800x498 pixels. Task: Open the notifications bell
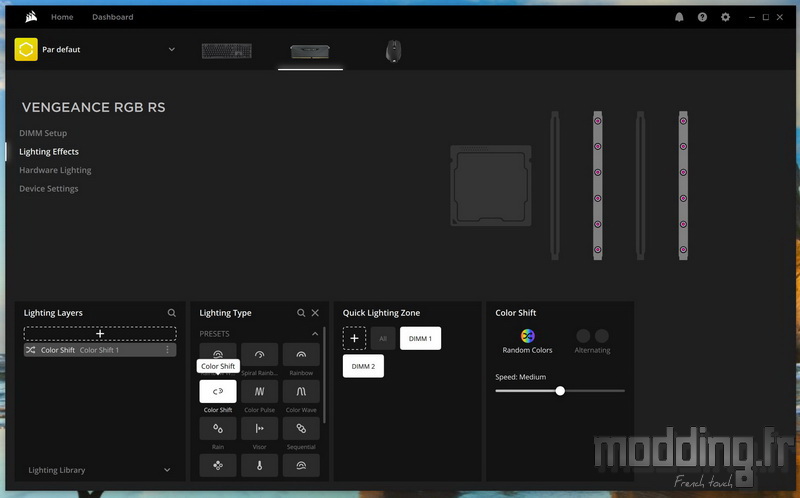pos(679,17)
